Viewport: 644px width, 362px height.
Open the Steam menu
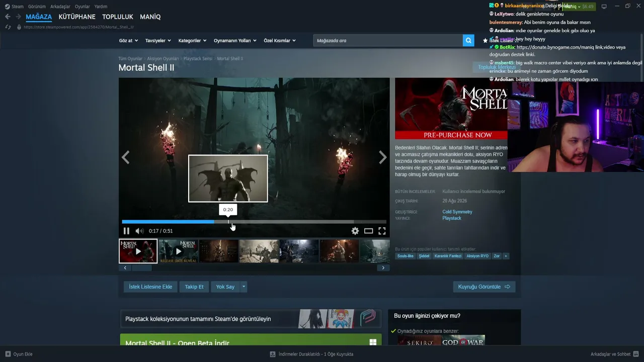coord(14,7)
